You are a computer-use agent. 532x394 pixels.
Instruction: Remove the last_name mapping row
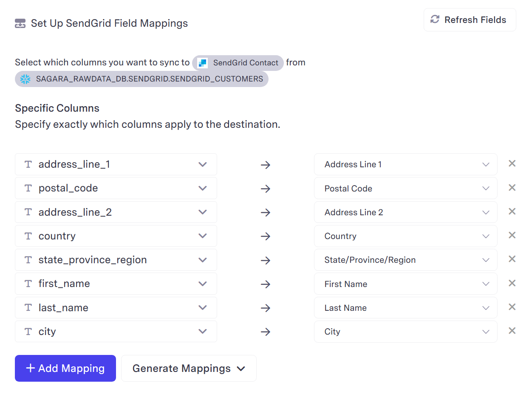pos(512,307)
